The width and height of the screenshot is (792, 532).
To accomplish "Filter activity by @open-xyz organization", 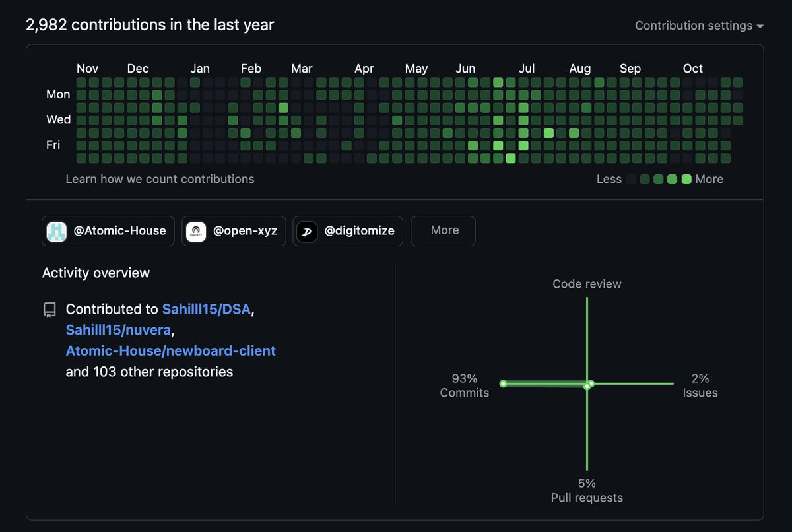I will point(234,231).
